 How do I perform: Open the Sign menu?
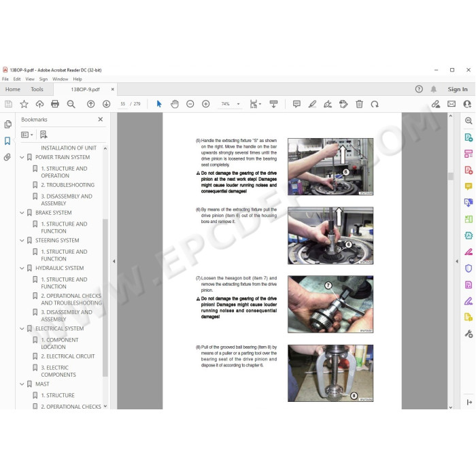coord(44,79)
